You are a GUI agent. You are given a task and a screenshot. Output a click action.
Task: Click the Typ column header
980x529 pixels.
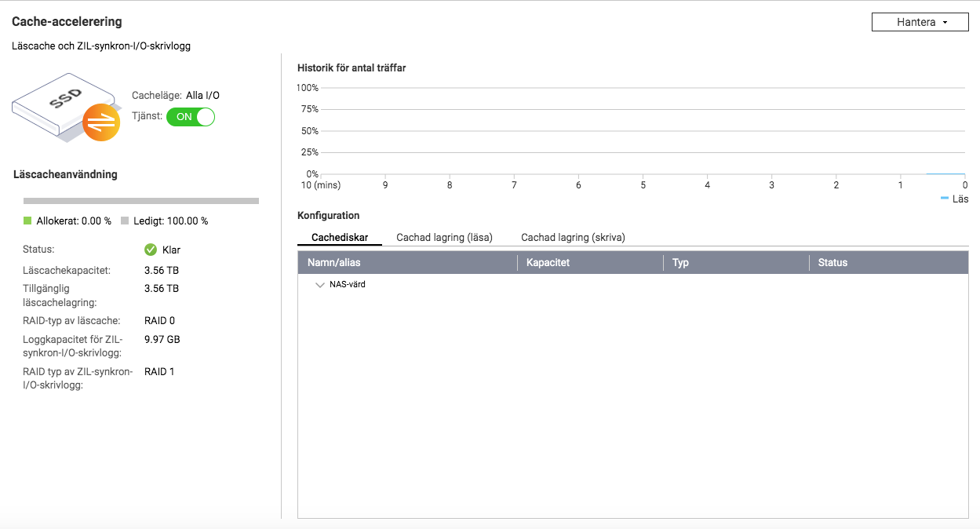tap(680, 262)
